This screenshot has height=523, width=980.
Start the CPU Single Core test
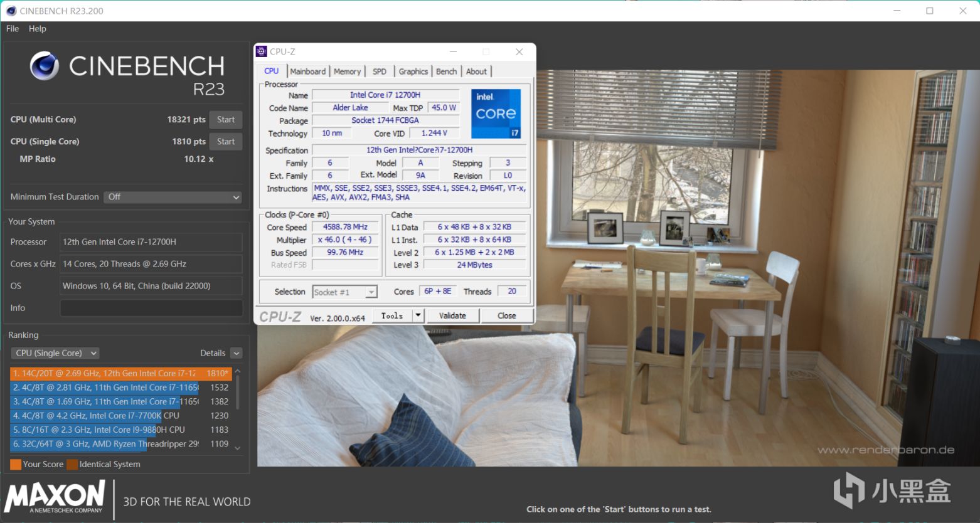click(x=226, y=142)
